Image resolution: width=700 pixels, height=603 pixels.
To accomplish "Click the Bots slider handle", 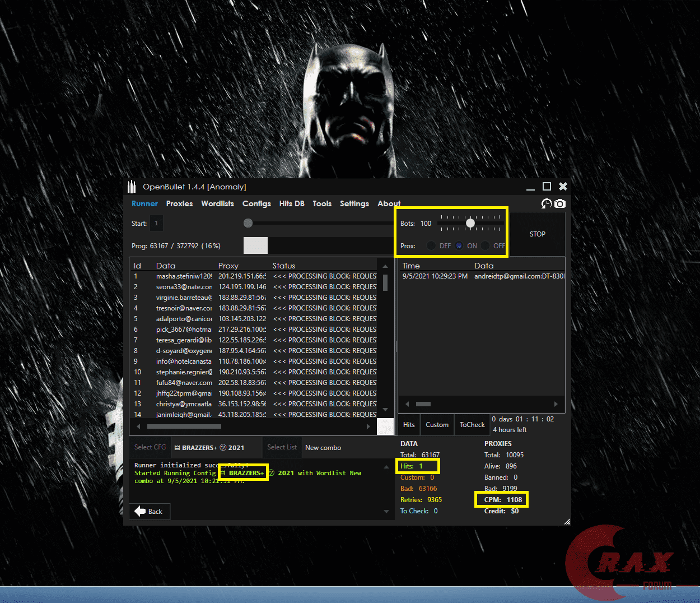I will pos(470,223).
